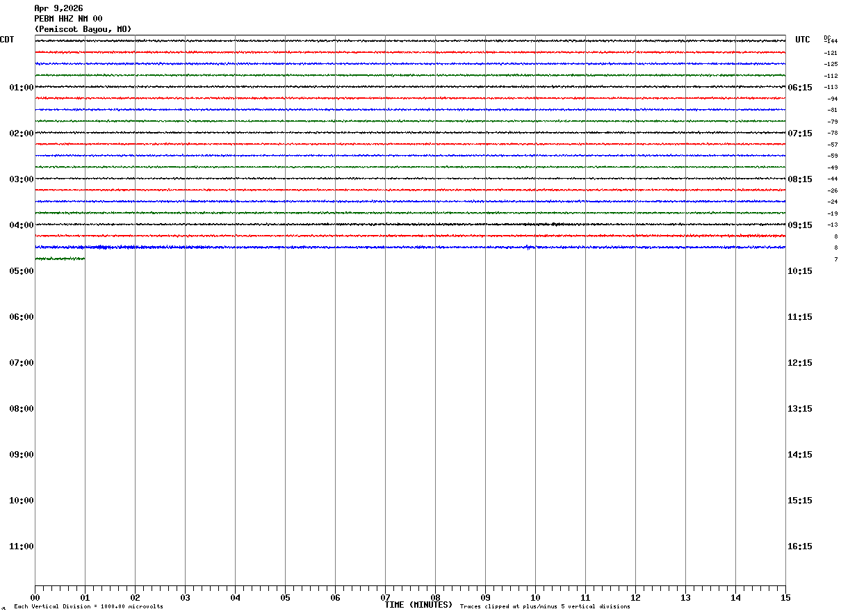841x616 pixels.
Task: Click minute tick label 11 on bottom axis
Action: pos(585,598)
